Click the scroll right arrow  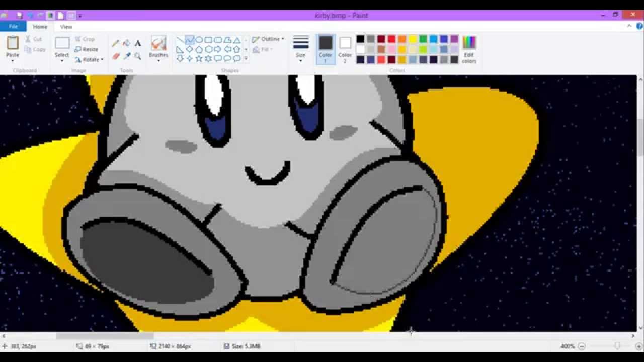coord(633,336)
